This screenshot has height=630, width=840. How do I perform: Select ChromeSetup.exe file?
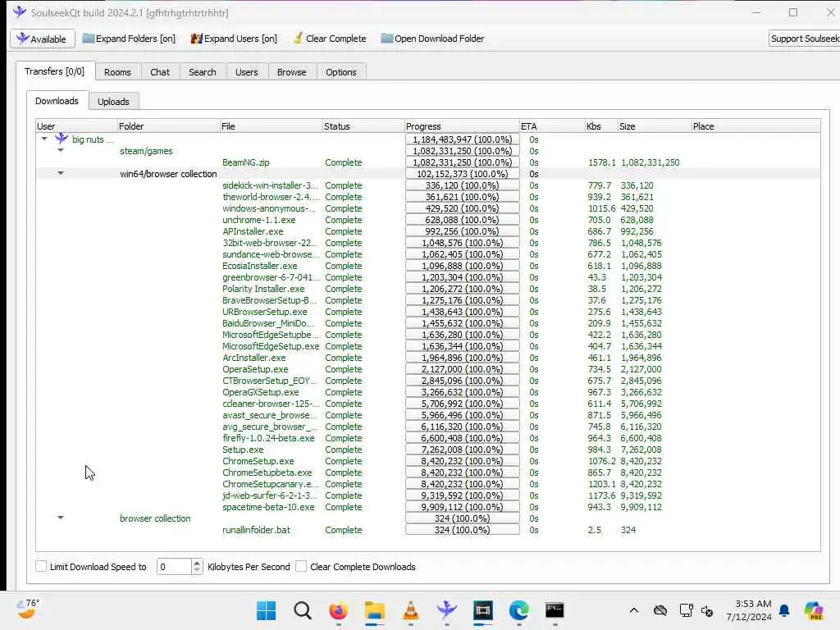pos(258,461)
